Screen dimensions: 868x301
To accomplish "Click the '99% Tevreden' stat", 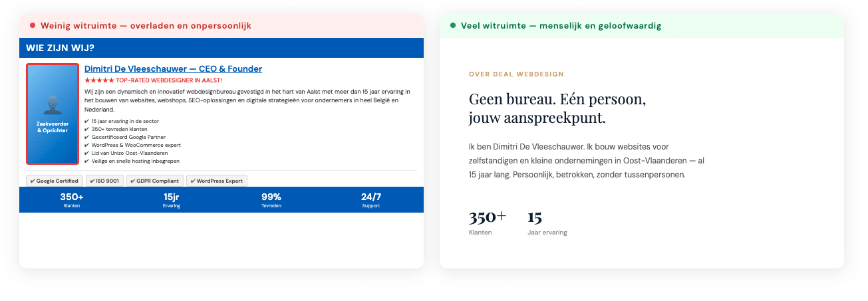I will pos(271,199).
